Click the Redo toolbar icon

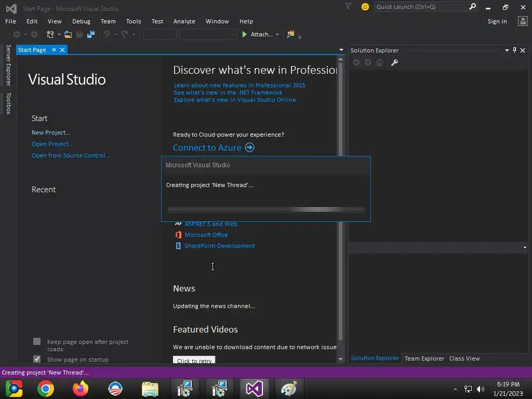click(x=125, y=34)
